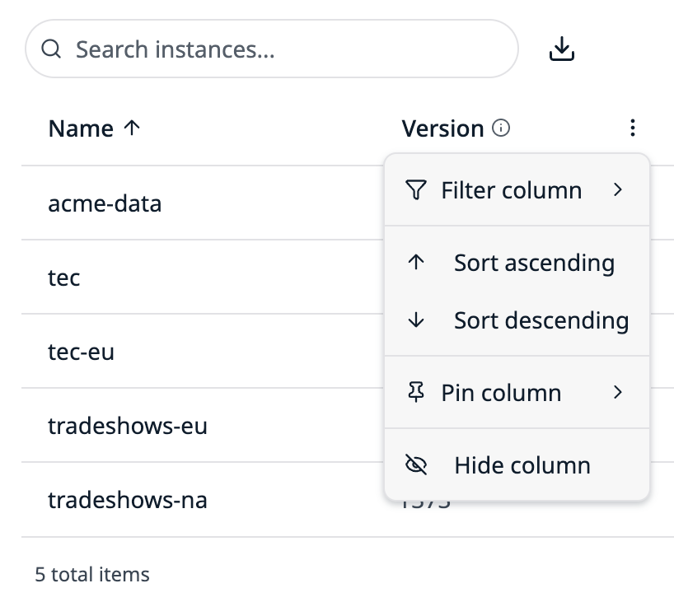This screenshot has width=674, height=616.
Task: Click the down arrow sort icon in menu
Action: click(415, 320)
